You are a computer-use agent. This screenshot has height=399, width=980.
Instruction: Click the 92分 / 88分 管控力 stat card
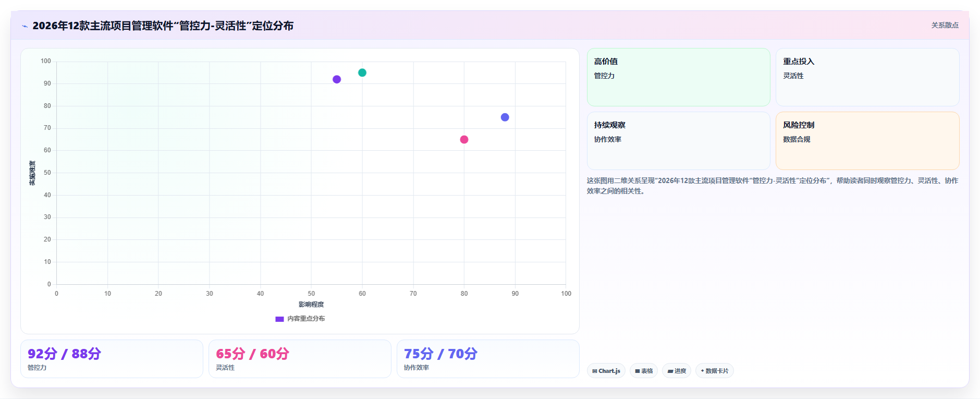(112, 359)
